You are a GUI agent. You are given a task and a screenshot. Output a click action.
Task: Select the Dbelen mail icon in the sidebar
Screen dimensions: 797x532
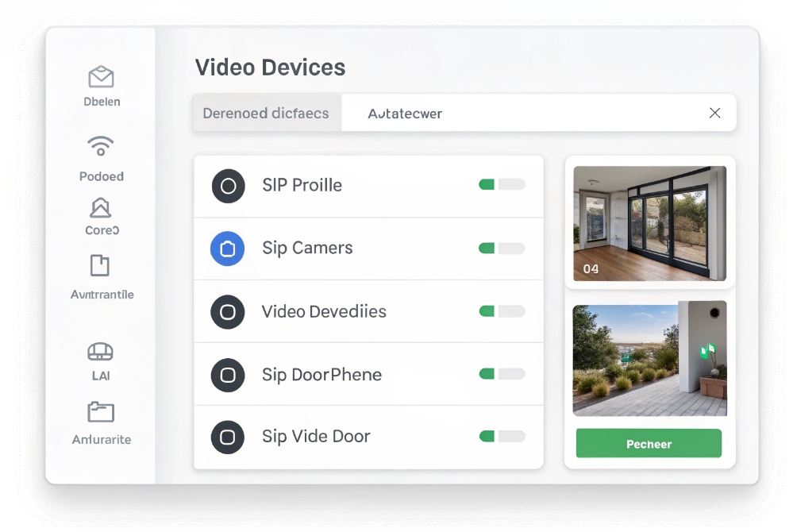[x=101, y=76]
